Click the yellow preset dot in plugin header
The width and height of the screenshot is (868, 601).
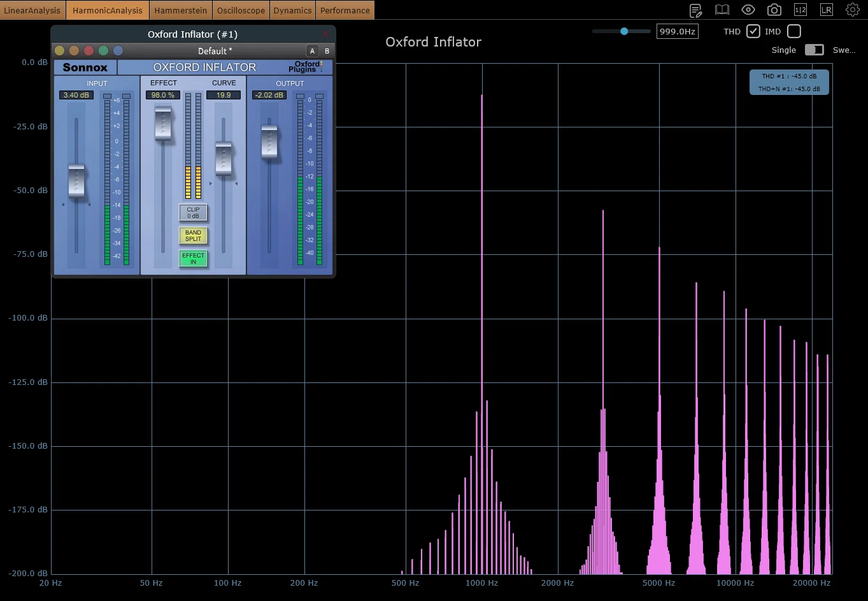[59, 51]
